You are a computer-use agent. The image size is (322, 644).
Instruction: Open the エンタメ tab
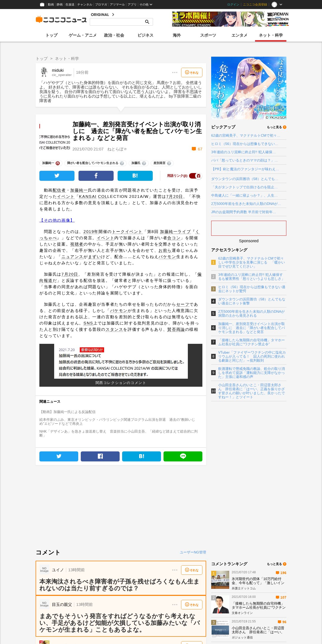tap(239, 35)
